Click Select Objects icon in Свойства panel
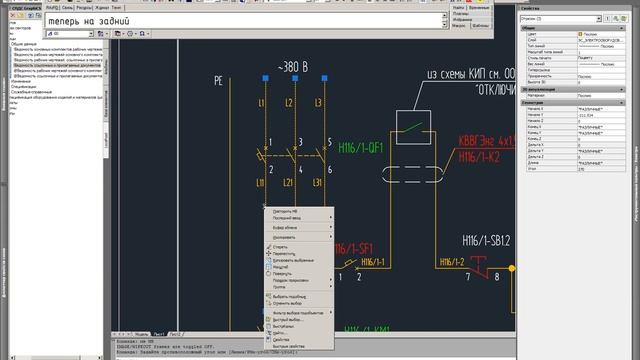Image resolution: width=640 pixels, height=360 pixels. pos(616,19)
